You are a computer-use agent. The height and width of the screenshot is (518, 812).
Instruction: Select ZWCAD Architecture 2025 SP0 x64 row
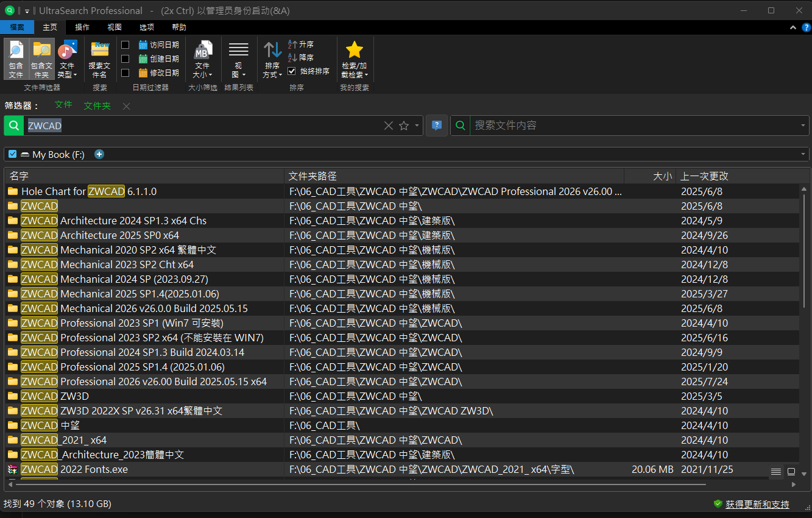point(402,235)
